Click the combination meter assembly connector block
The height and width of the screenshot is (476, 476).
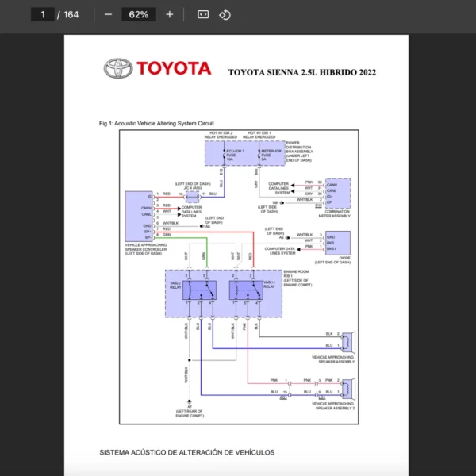click(x=337, y=193)
